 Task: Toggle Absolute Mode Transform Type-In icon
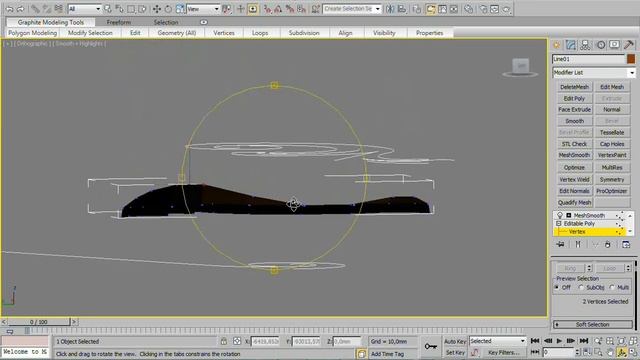(x=237, y=341)
